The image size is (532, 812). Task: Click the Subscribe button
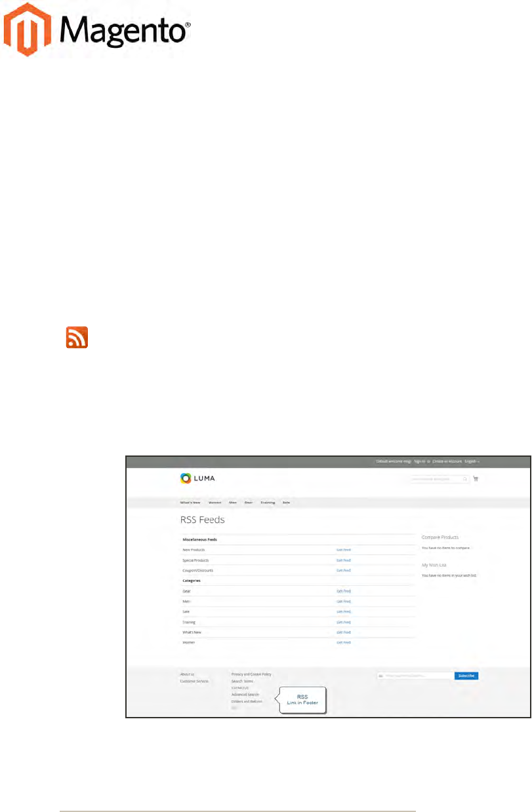coord(466,675)
